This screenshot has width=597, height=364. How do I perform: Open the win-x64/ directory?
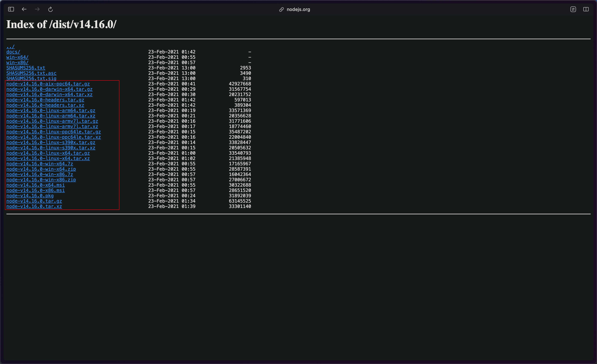click(17, 57)
